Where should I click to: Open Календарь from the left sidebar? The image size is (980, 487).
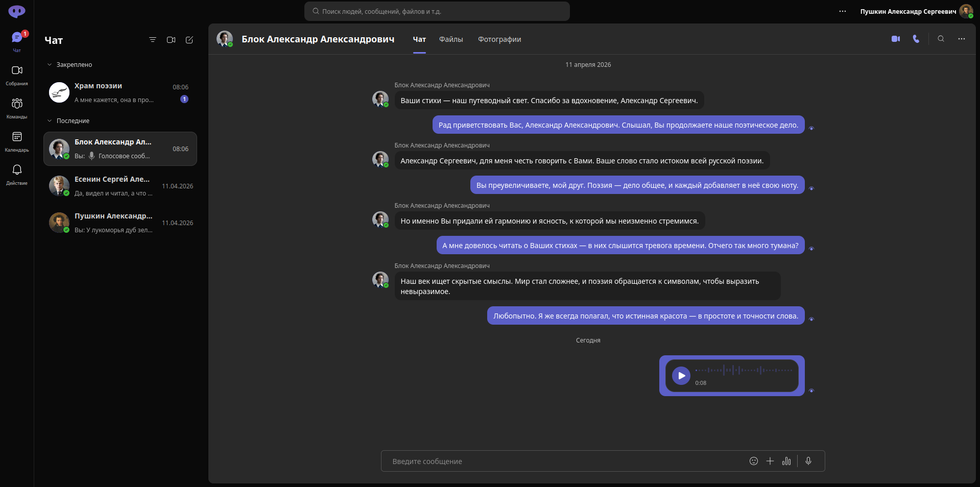point(17,141)
